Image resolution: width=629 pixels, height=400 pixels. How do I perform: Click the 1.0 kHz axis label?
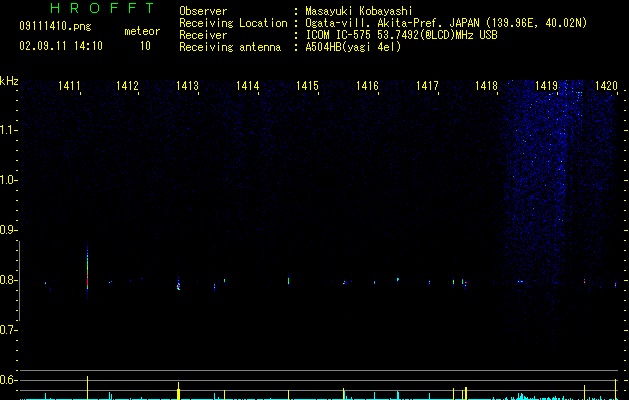(8, 180)
